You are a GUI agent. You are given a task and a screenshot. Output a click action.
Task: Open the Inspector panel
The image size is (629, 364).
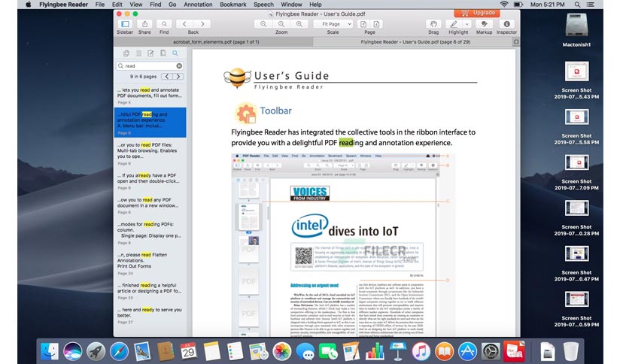(506, 24)
